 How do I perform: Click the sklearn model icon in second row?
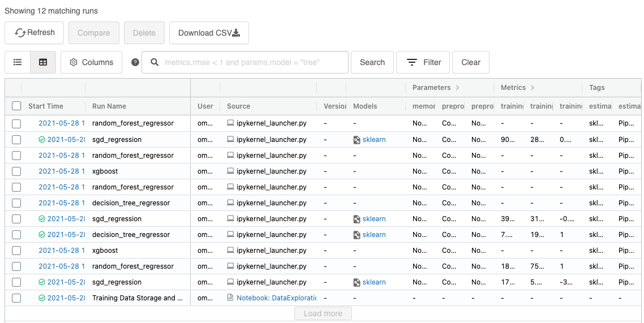(357, 140)
